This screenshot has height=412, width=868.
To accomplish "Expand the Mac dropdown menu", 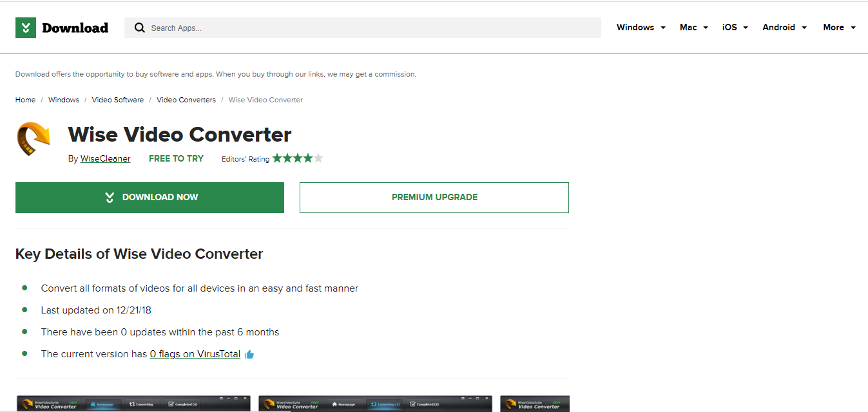I will point(694,27).
